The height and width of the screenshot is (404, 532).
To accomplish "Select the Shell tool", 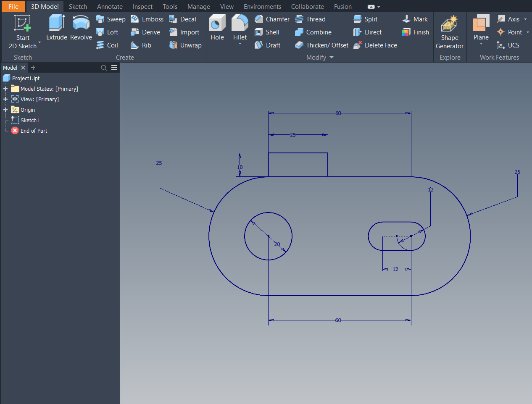I will pyautogui.click(x=267, y=32).
